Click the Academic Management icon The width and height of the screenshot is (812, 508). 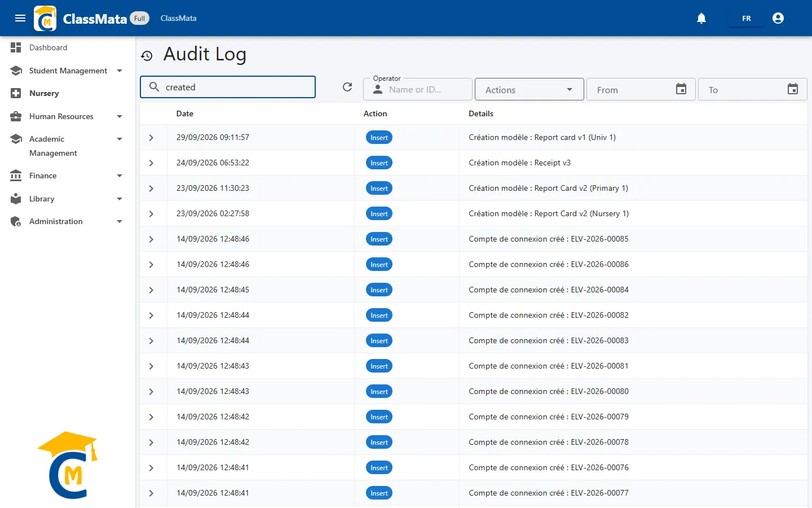pos(16,139)
